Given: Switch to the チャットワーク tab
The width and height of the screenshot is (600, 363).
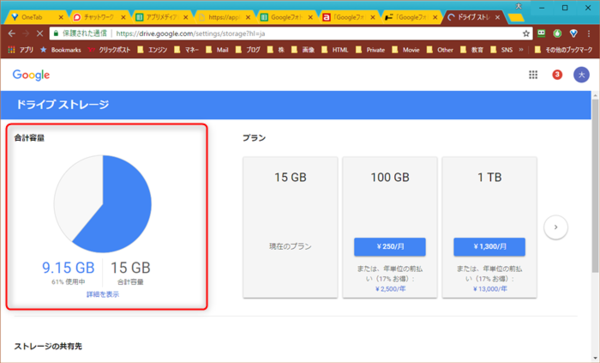Looking at the screenshot, I should [x=99, y=17].
